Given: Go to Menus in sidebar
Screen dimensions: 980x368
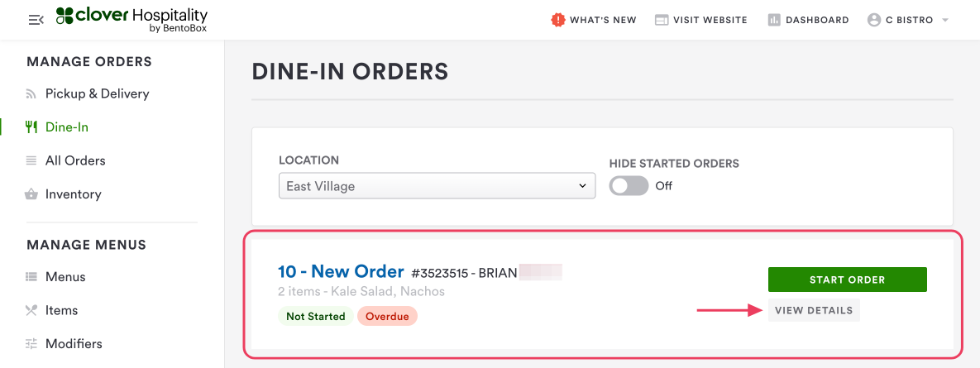Looking at the screenshot, I should [65, 277].
